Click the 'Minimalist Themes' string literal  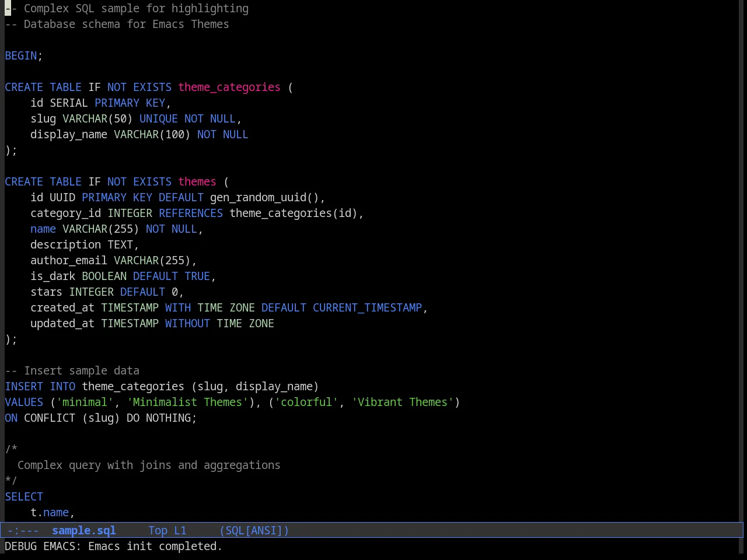(x=187, y=402)
